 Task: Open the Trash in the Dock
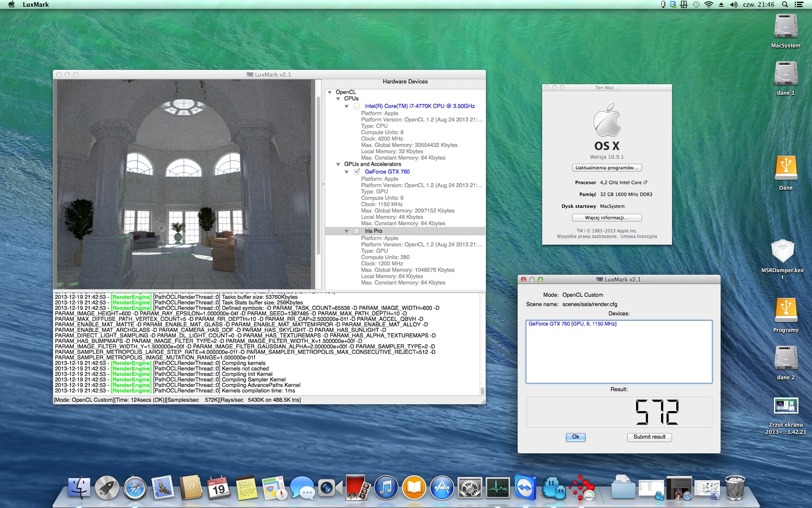point(735,488)
